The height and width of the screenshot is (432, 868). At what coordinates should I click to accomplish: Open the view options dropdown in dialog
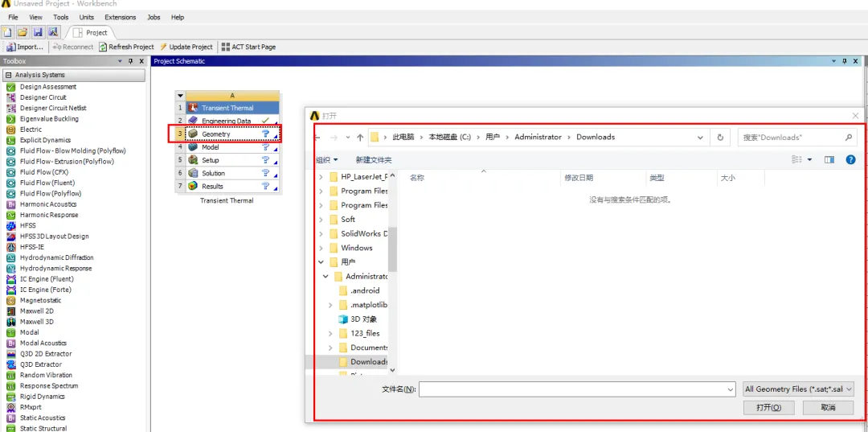click(810, 159)
